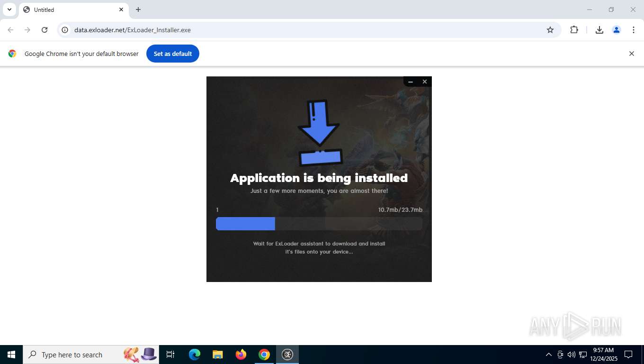
Task: Go forward in Chrome
Action: 27,30
